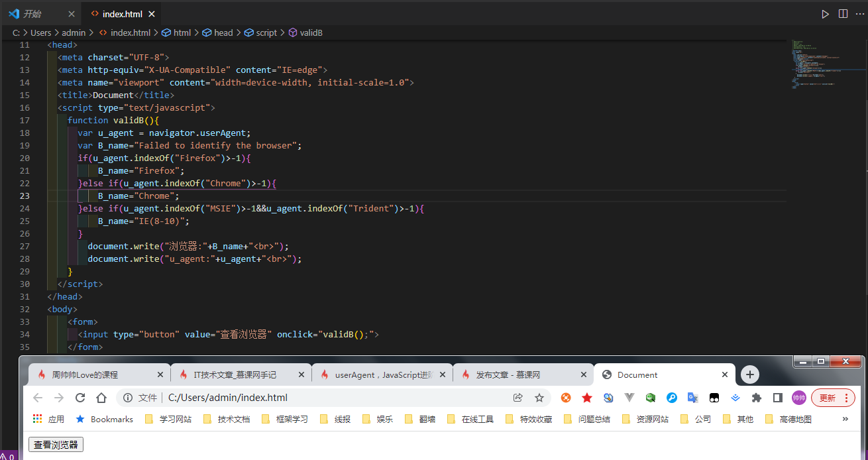The height and width of the screenshot is (460, 868).
Task: Go back in the browser
Action: pos(38,398)
